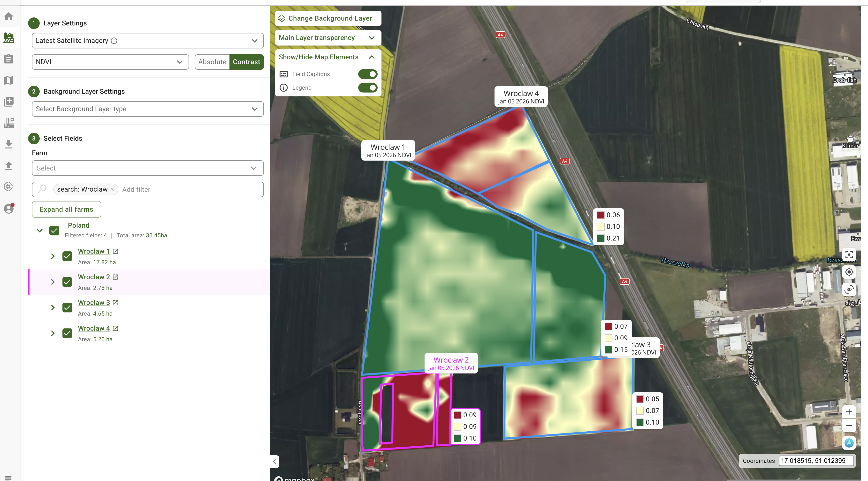868x481 pixels.
Task: Open Wroclaw 1 external link icon
Action: pos(115,251)
